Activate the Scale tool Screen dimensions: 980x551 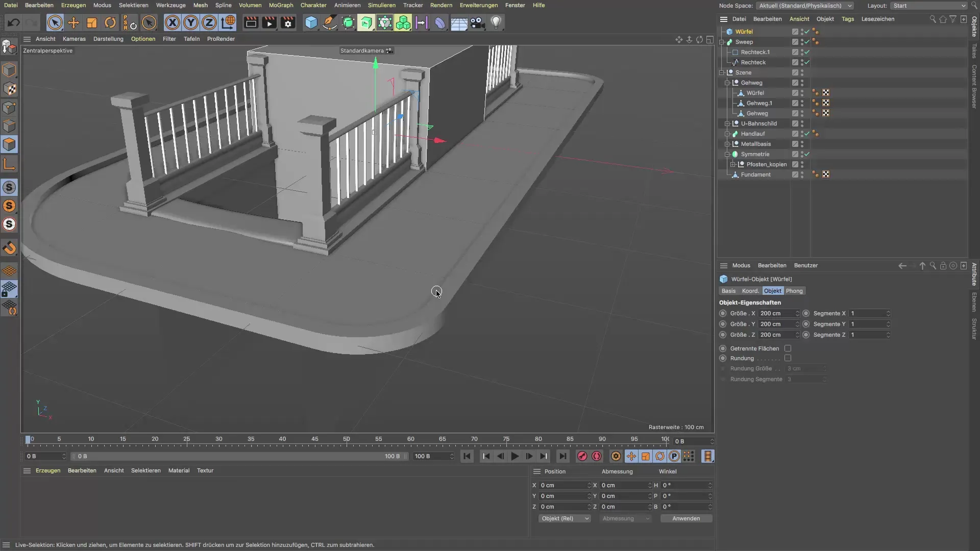point(92,22)
